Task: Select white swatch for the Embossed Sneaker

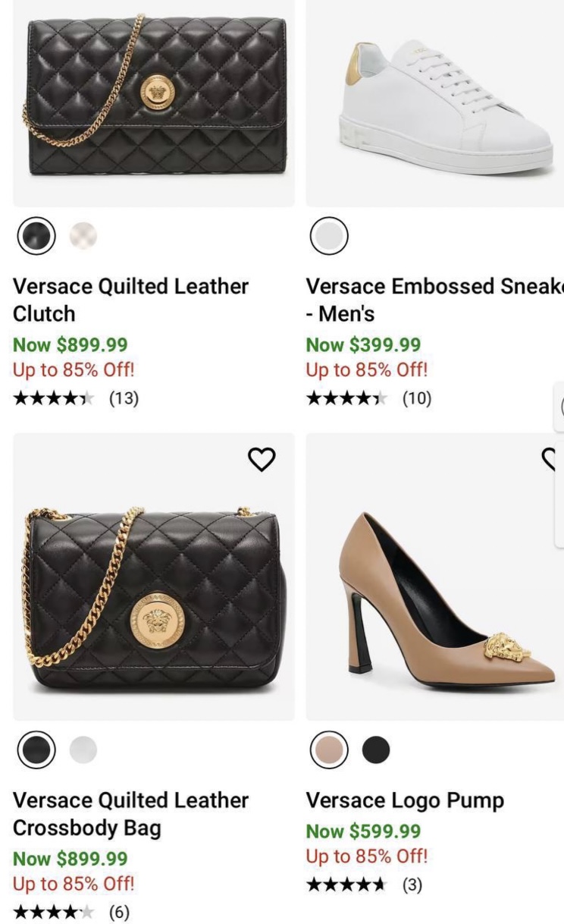Action: (327, 236)
